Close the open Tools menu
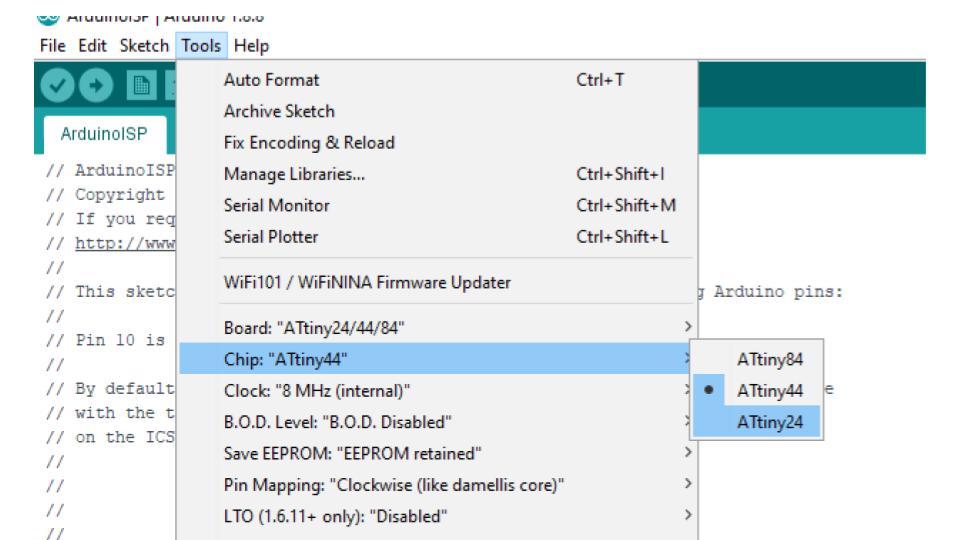Viewport: 960px width, 540px height. [x=201, y=46]
